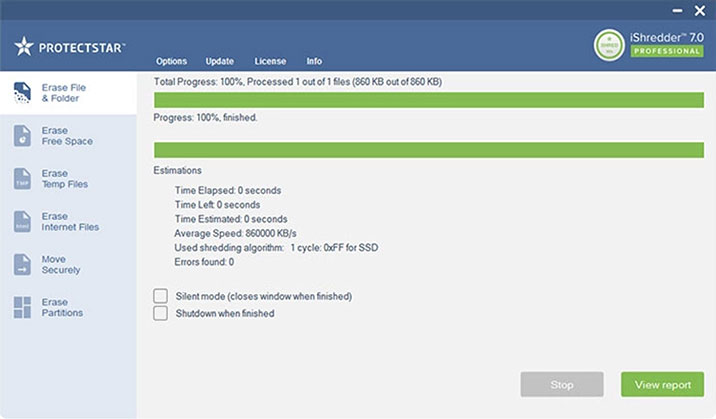Close the iShredder window
This screenshot has height=419, width=716.
click(x=700, y=10)
